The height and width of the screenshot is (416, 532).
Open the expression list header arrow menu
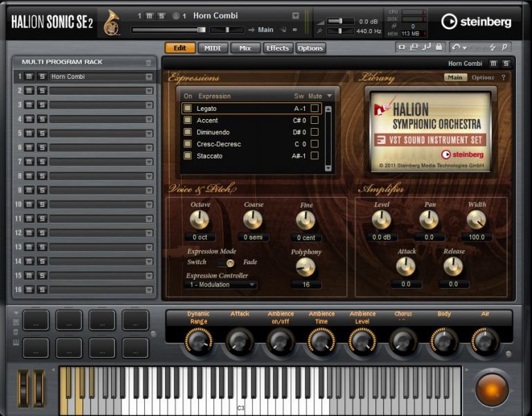pos(329,96)
